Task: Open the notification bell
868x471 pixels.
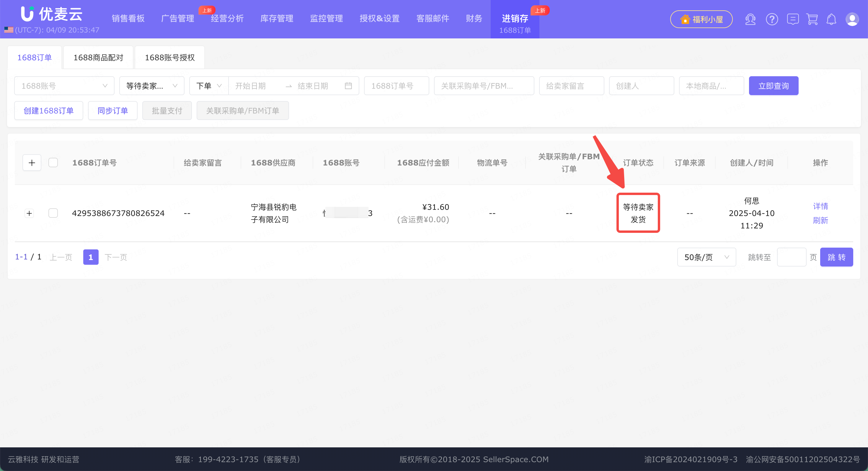Action: point(831,19)
